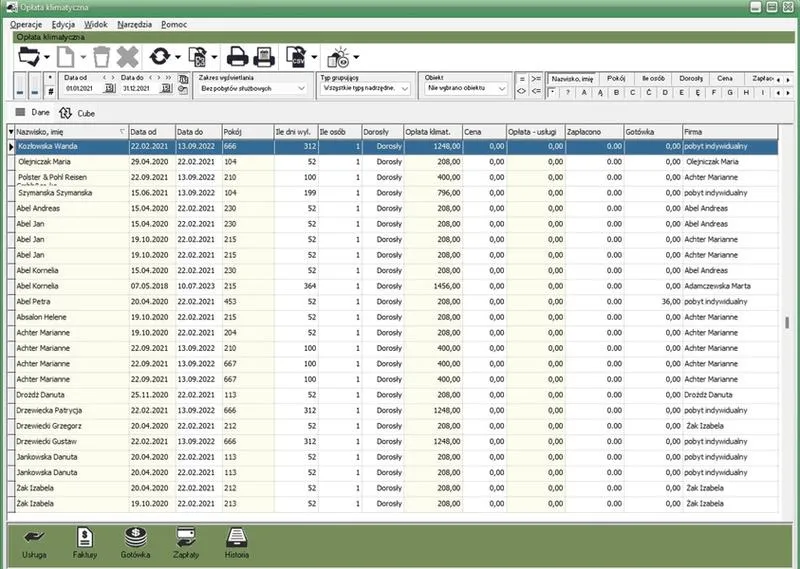Expand the Typ grupujący dropdown
This screenshot has width=800, height=569.
point(365,88)
